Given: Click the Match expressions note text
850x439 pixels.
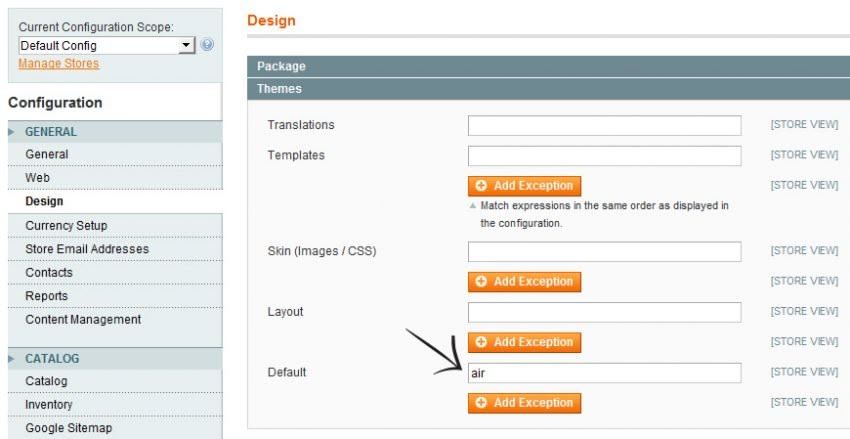Looking at the screenshot, I should pos(604,215).
